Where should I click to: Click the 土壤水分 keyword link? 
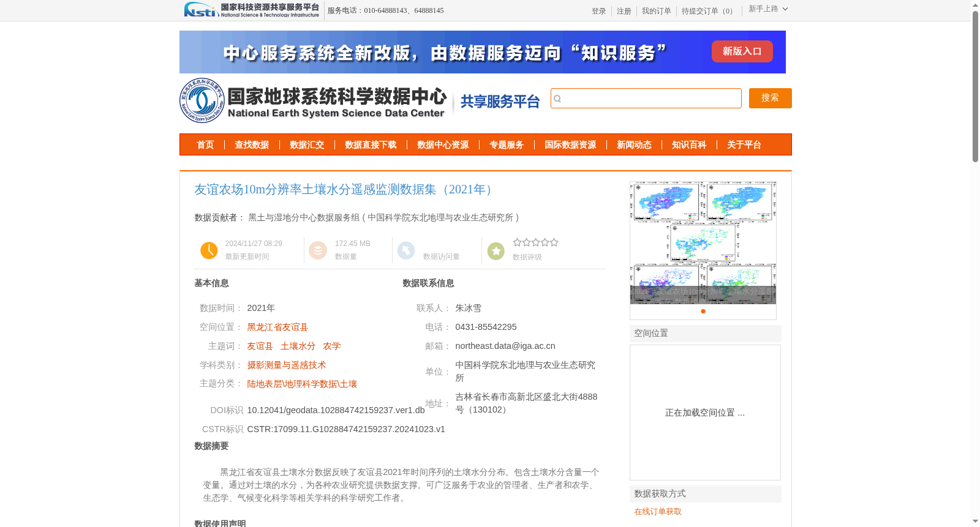(298, 346)
